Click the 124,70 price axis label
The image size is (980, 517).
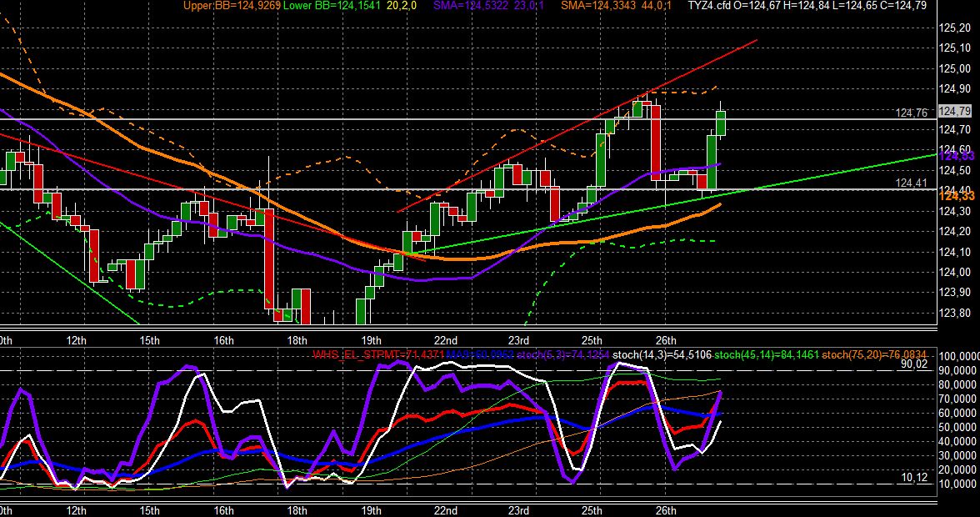pyautogui.click(x=956, y=129)
